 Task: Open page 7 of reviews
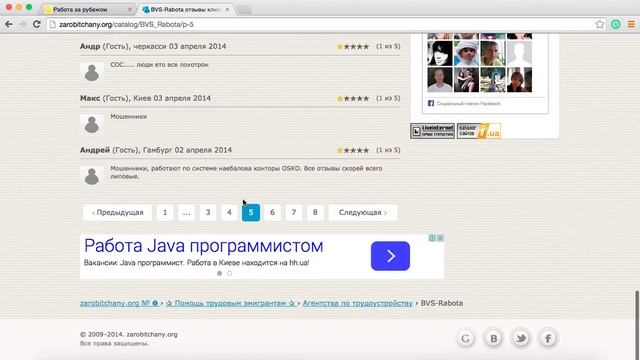294,212
